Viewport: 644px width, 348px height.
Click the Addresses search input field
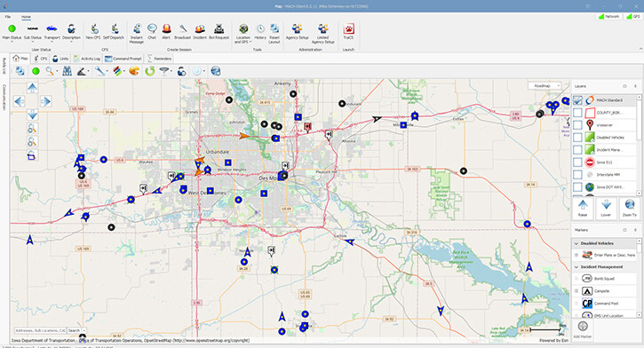pos(40,330)
